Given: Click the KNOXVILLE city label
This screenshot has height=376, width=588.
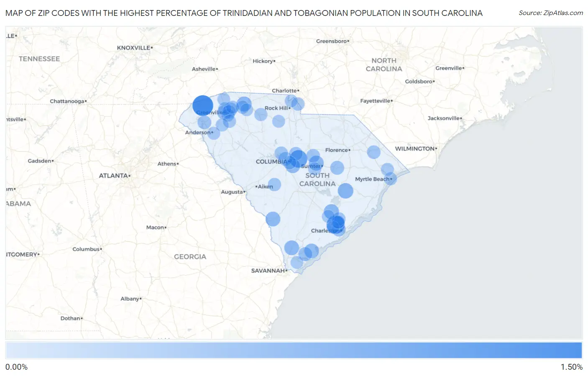Looking at the screenshot, I should [x=133, y=48].
